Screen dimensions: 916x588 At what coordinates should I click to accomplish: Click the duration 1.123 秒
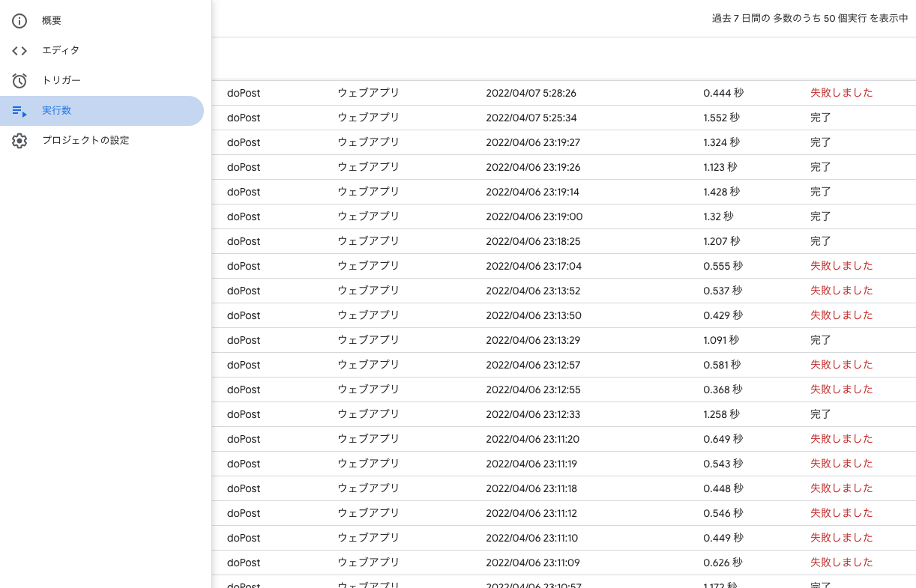[720, 167]
